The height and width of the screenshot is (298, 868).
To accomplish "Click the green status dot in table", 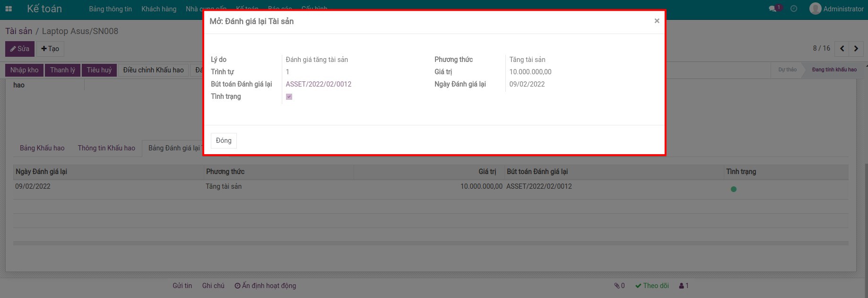I will pos(734,189).
